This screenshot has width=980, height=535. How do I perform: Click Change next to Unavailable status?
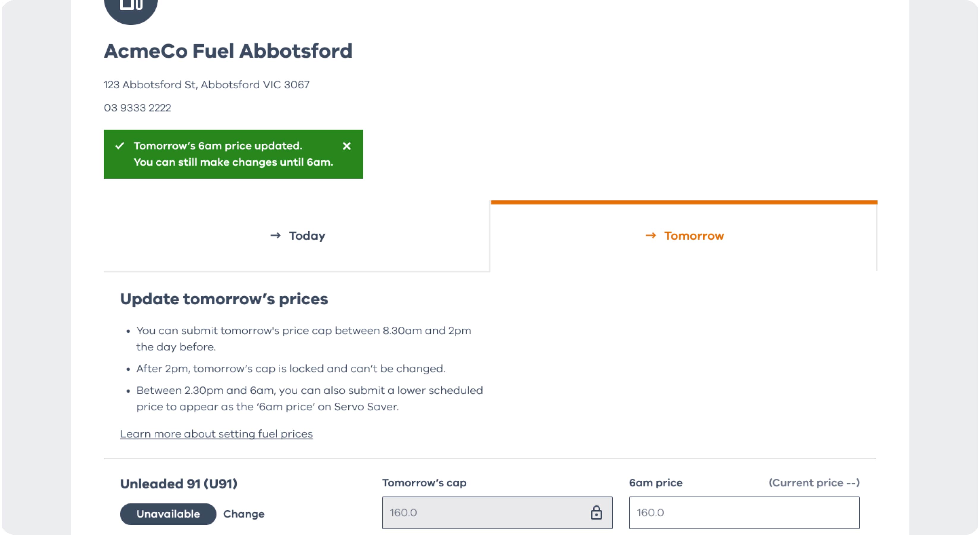244,514
